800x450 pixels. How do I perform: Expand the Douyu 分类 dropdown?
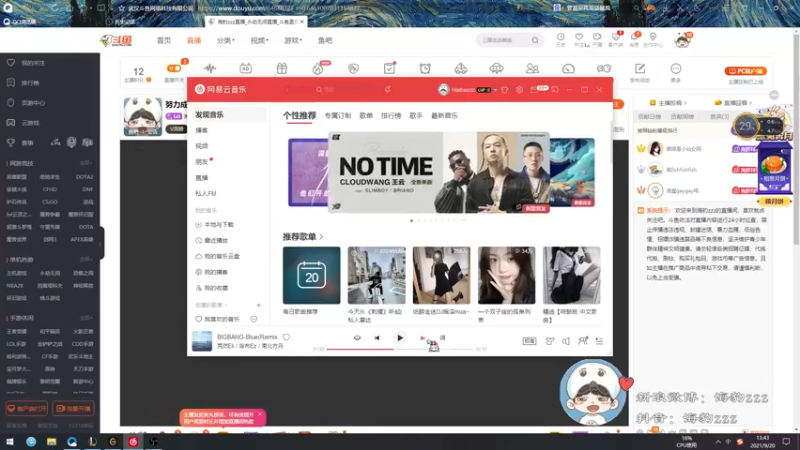point(226,40)
